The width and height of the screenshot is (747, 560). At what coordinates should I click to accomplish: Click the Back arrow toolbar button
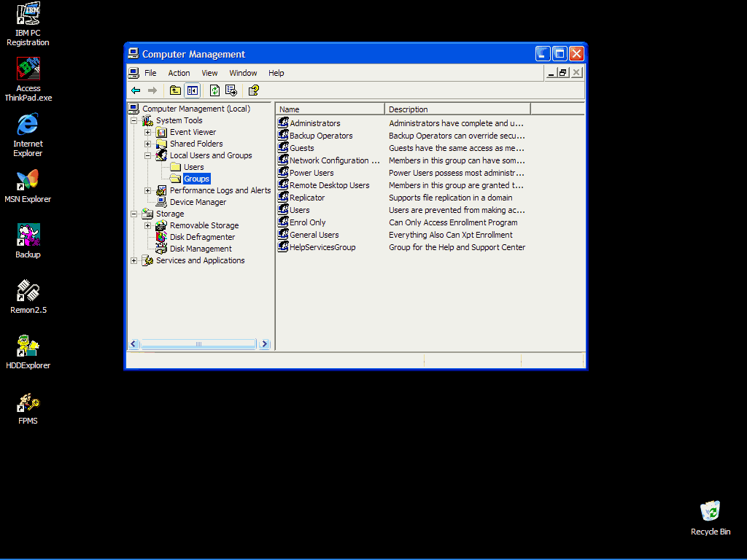click(x=136, y=90)
